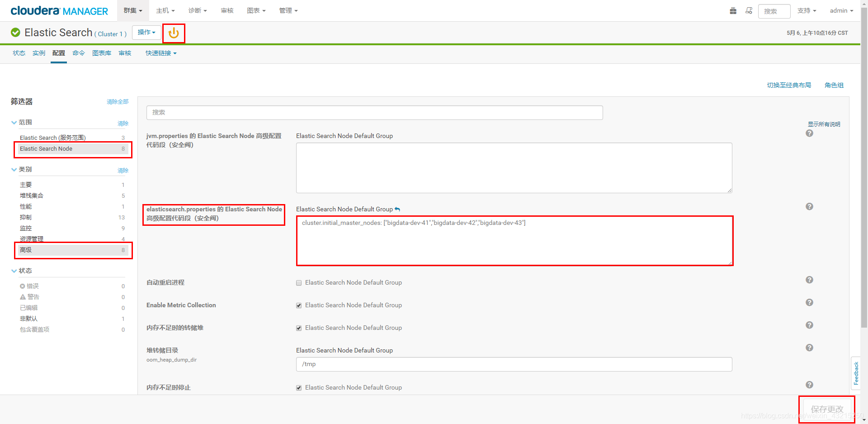Click 显示所有说明 link

[824, 124]
